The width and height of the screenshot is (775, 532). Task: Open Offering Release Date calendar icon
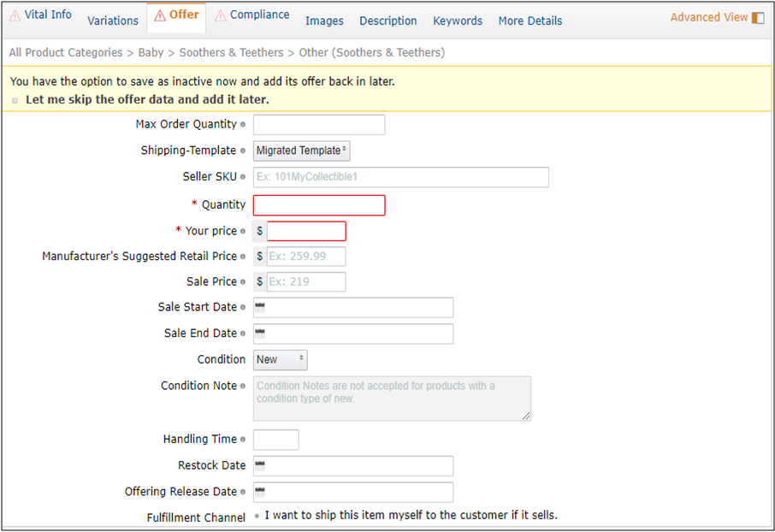tap(261, 492)
